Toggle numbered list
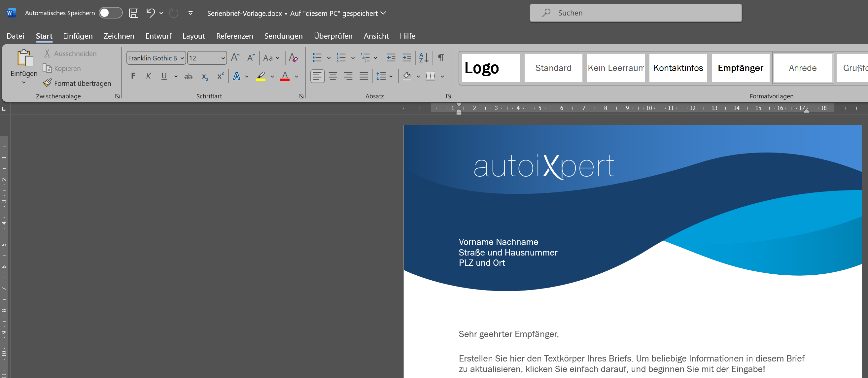868x378 pixels. (x=341, y=58)
